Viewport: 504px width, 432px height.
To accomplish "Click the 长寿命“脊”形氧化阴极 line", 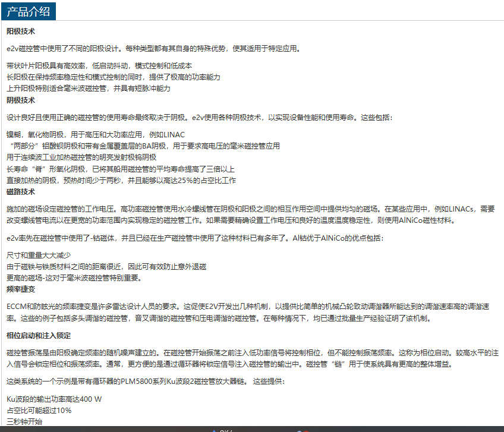I will click(x=121, y=169).
